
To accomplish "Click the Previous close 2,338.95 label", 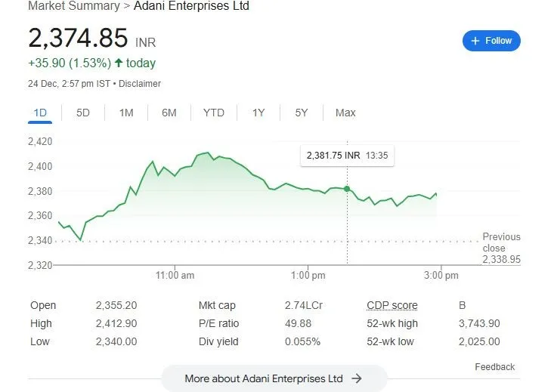I will tap(501, 248).
